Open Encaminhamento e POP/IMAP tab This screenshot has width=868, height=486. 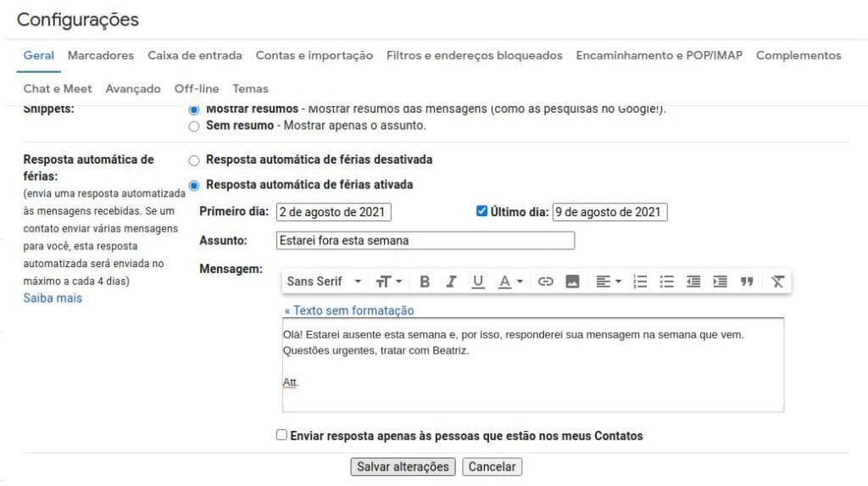(x=659, y=55)
